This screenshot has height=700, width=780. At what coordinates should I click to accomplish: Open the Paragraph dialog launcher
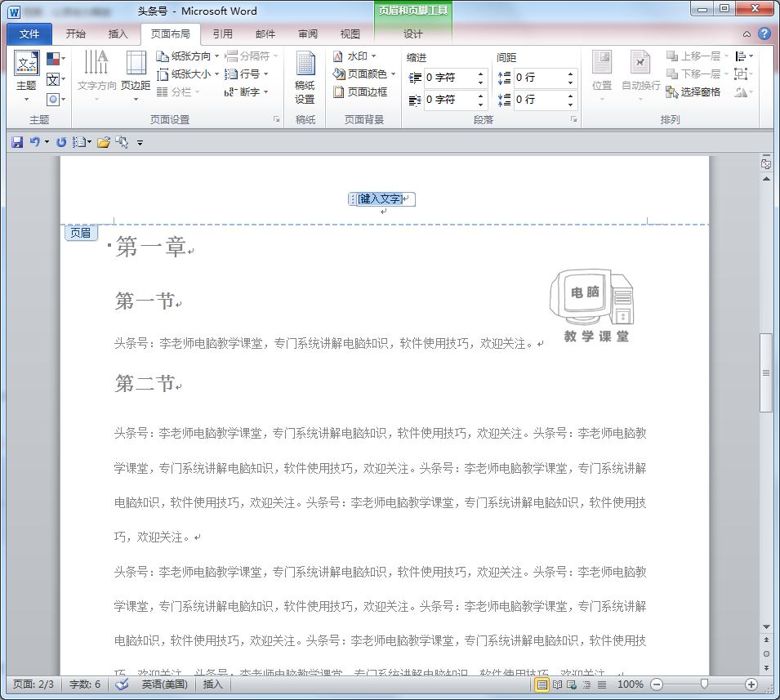(x=573, y=119)
